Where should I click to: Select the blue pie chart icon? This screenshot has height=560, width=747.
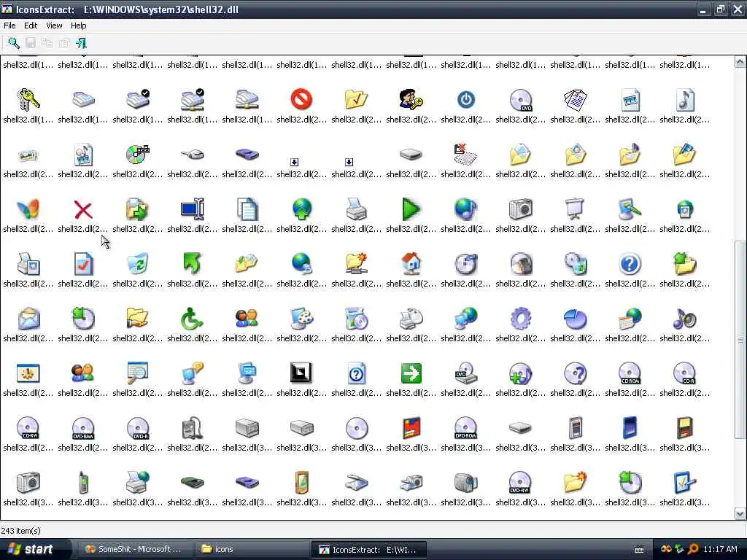575,319
